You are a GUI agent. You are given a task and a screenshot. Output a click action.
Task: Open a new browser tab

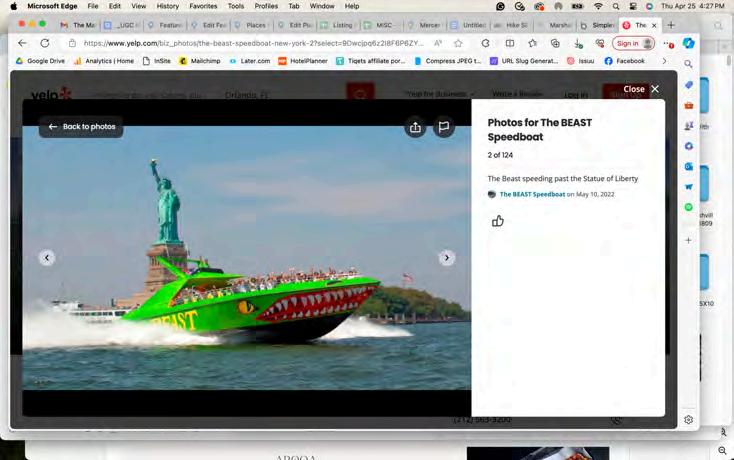point(671,25)
